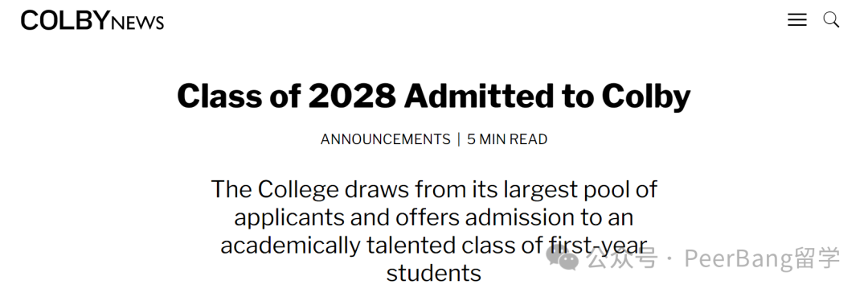
Task: Open the hamburger navigation menu
Action: [x=797, y=20]
